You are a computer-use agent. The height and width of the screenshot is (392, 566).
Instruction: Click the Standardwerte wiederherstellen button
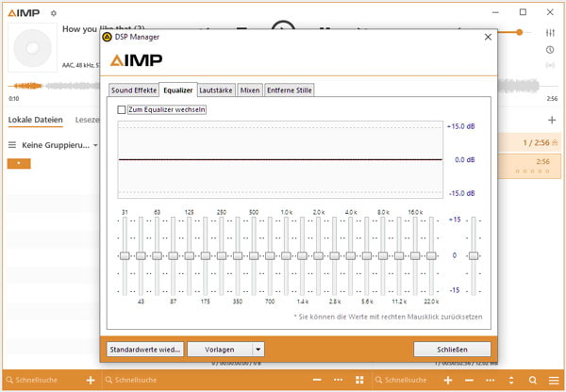point(144,349)
